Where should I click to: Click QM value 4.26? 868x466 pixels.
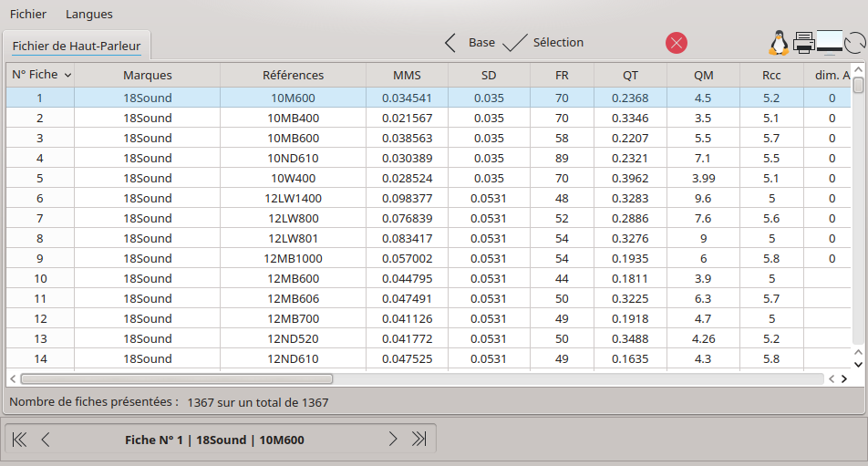tap(703, 338)
